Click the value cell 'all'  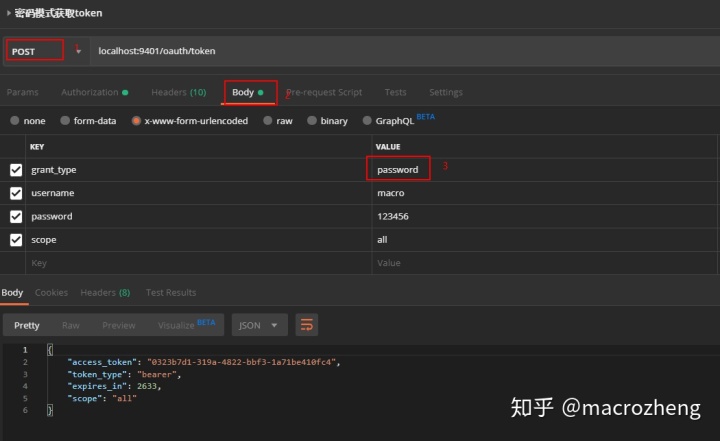(x=545, y=240)
